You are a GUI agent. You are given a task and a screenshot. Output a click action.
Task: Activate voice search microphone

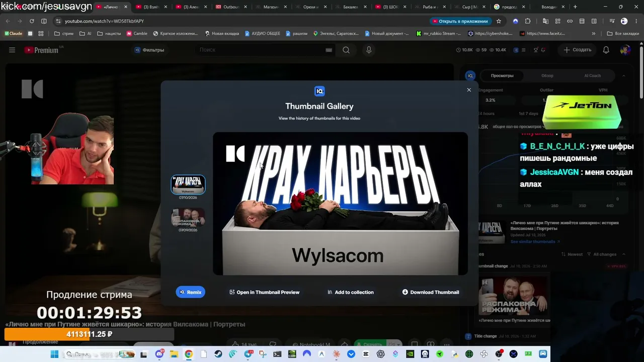[x=369, y=50]
